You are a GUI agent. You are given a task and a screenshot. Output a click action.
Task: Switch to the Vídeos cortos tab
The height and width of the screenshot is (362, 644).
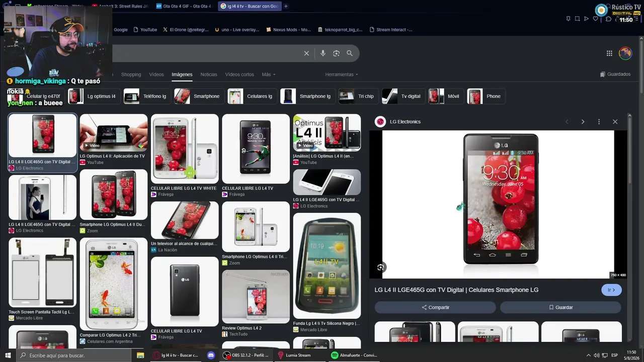tap(239, 74)
